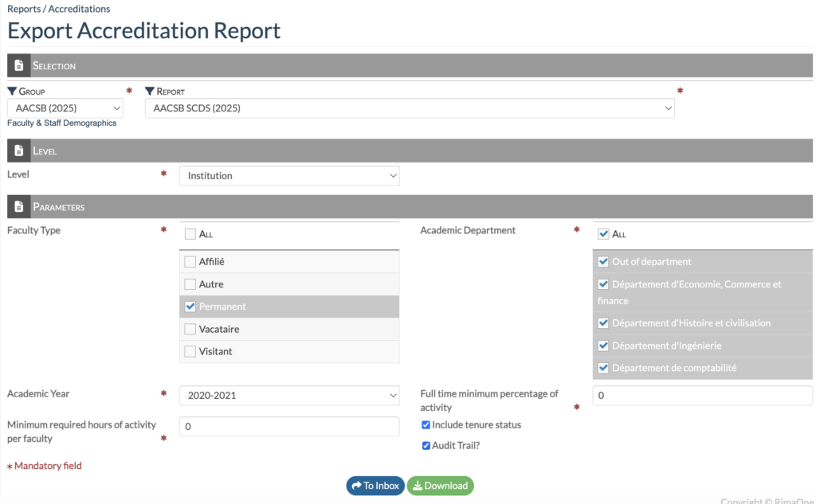Go to Reports in the breadcrumb

click(24, 9)
